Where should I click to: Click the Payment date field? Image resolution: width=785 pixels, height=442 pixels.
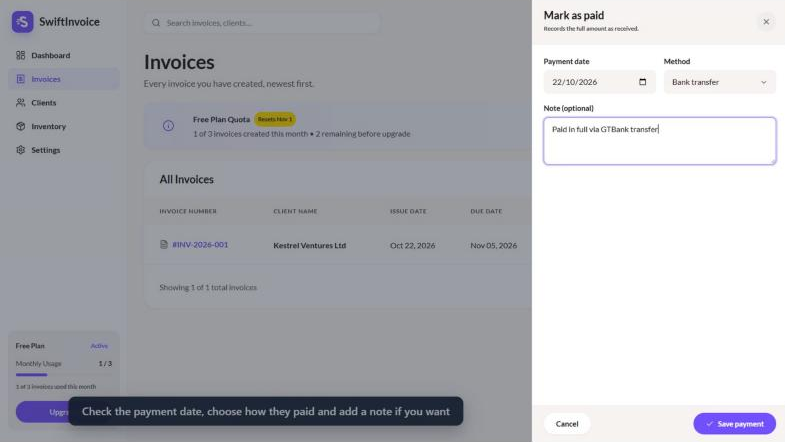599,82
